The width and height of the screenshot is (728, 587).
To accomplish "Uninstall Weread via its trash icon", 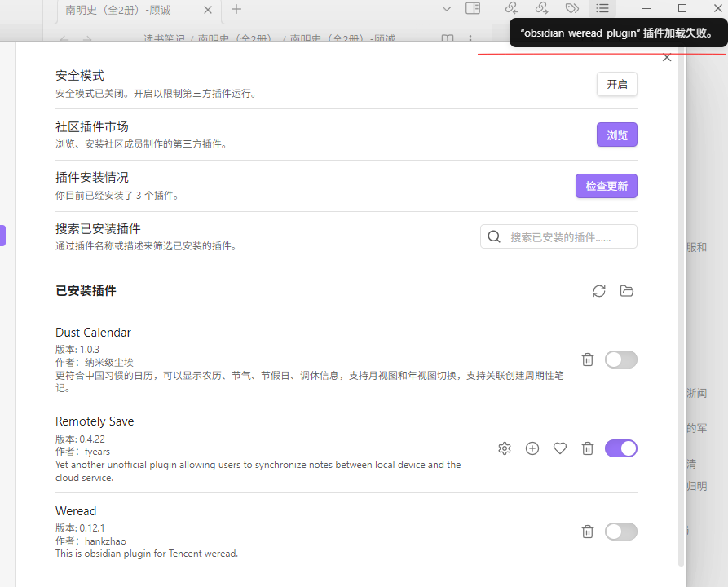I will 588,532.
